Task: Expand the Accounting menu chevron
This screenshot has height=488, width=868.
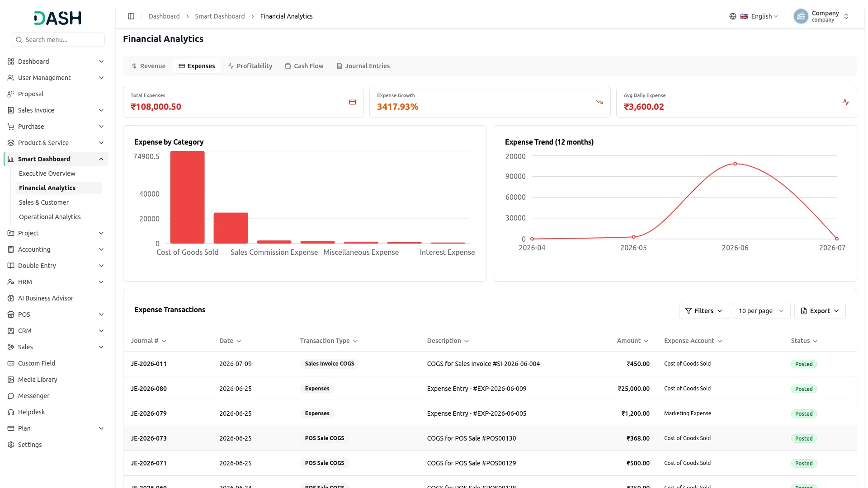Action: click(x=101, y=249)
